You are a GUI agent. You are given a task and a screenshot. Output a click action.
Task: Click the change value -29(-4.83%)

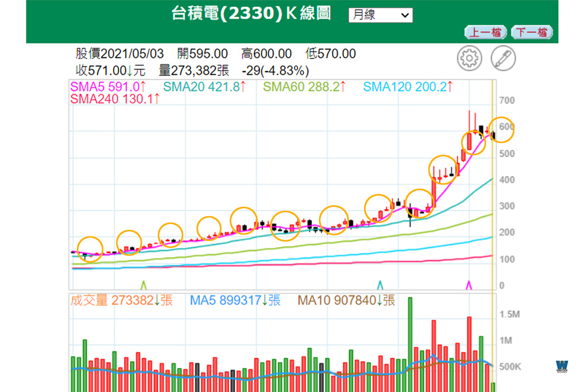point(275,71)
